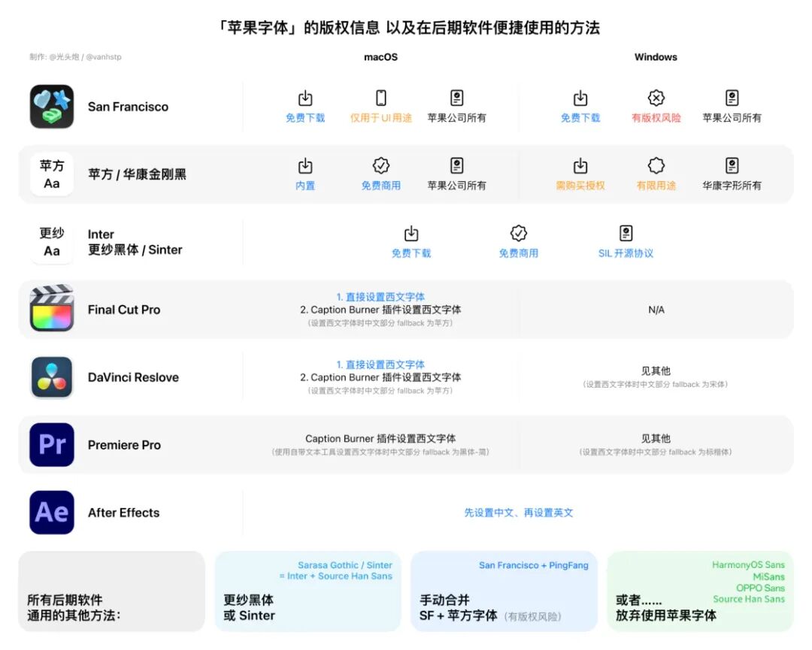Click the 华康字形所有 license icon
The image size is (812, 650).
tap(732, 165)
